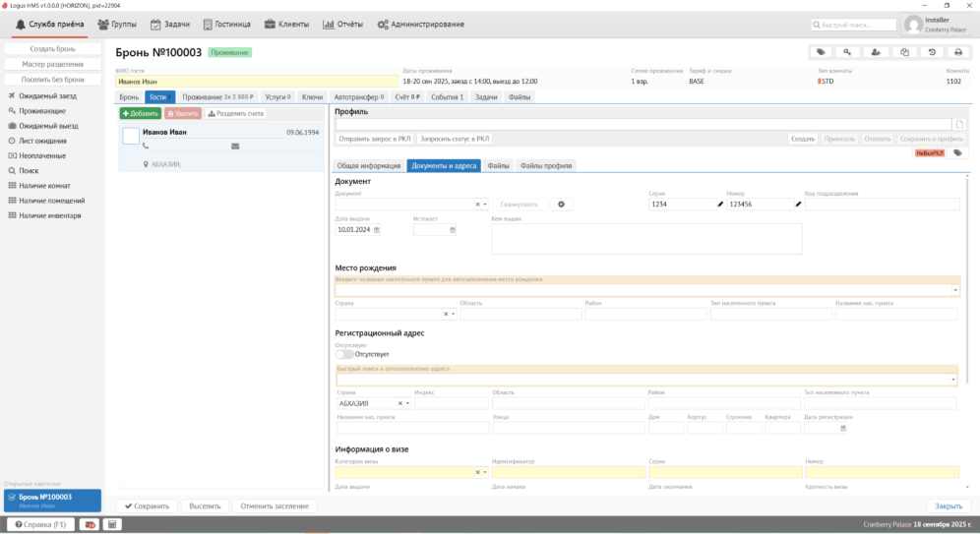Expand the Категория визы dropdown
Screen dimensions: 980x534
tap(484, 473)
